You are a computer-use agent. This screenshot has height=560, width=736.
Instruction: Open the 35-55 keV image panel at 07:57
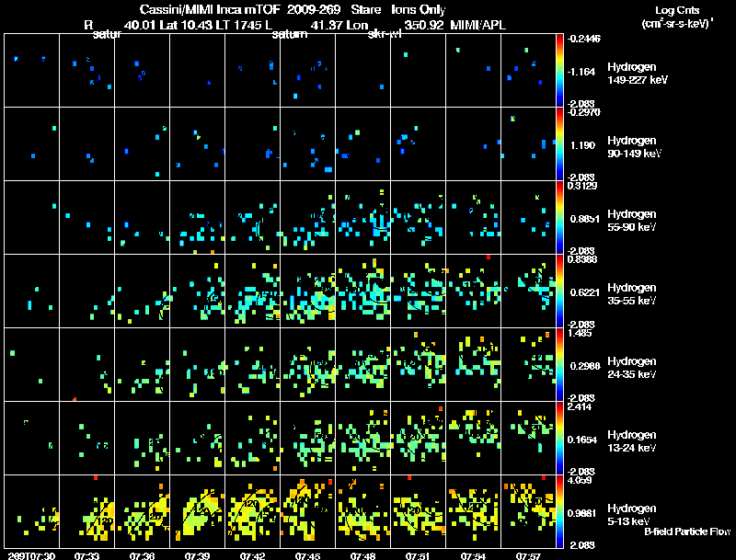coord(528,291)
